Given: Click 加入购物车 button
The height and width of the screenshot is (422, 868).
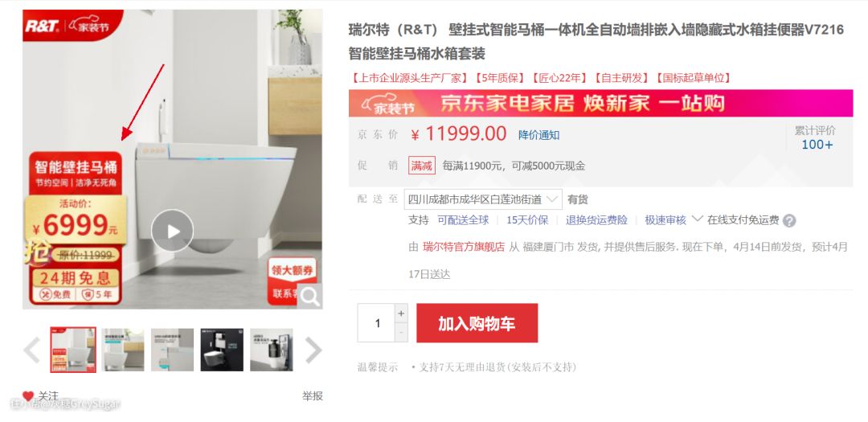Looking at the screenshot, I should point(477,323).
